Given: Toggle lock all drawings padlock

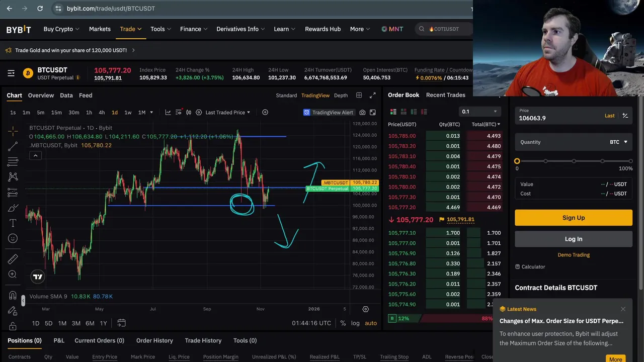Looking at the screenshot, I should tap(13, 326).
